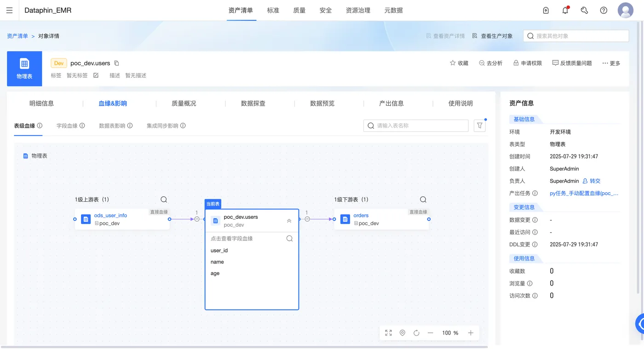
Task: Collapse the poc_dev.users field list
Action: click(x=289, y=221)
